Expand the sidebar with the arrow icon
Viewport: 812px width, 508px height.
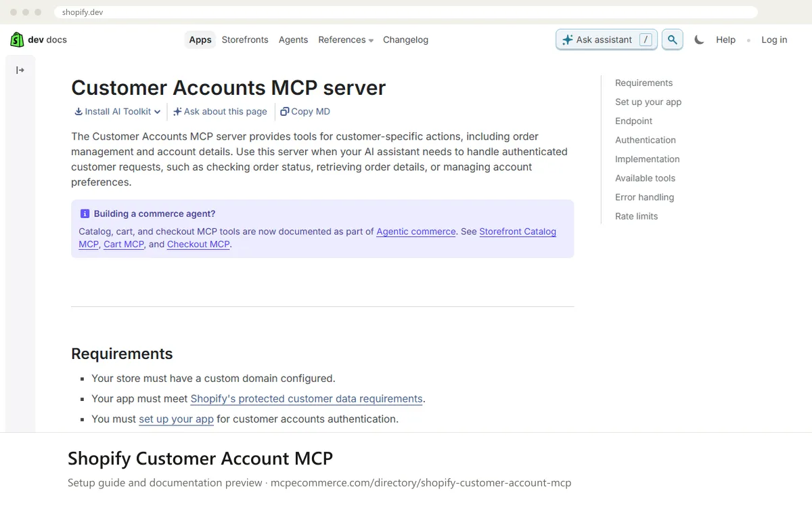point(20,70)
